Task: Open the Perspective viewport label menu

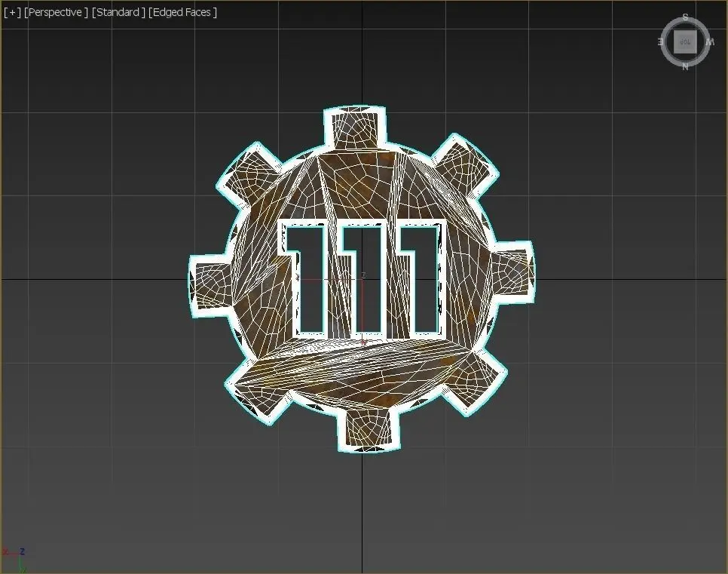Action: coord(57,13)
